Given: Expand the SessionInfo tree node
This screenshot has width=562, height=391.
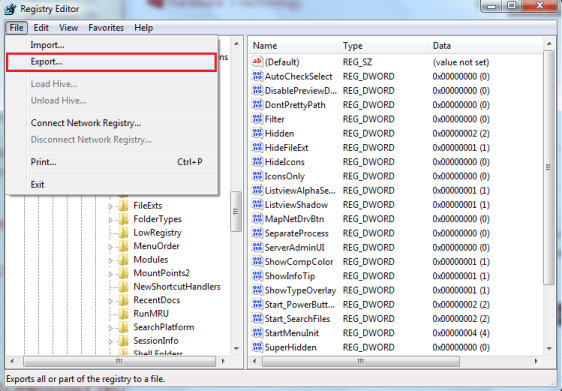Looking at the screenshot, I should point(111,342).
